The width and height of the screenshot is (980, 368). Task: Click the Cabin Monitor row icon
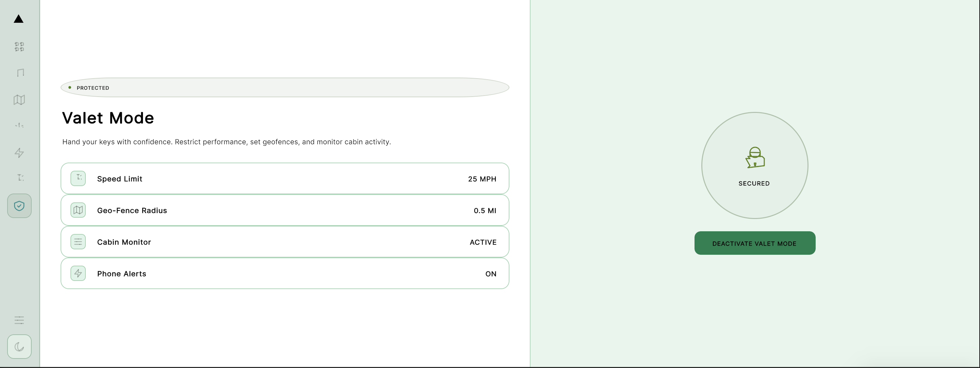(x=78, y=242)
